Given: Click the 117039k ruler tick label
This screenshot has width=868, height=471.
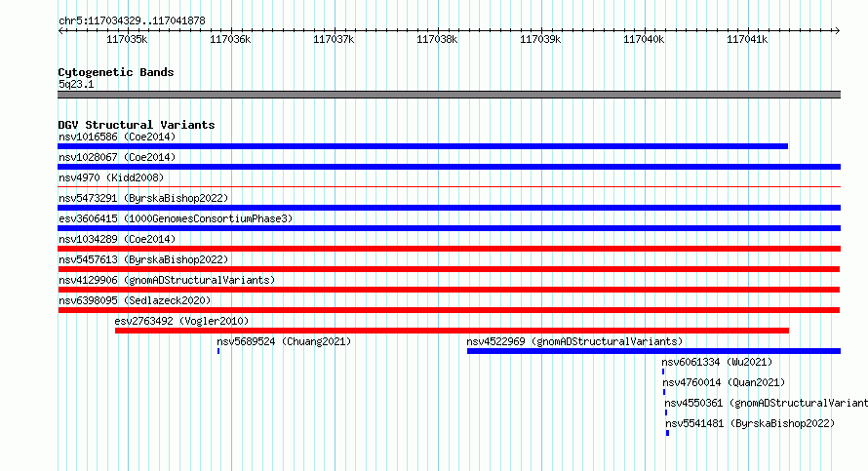Looking at the screenshot, I should 540,39.
